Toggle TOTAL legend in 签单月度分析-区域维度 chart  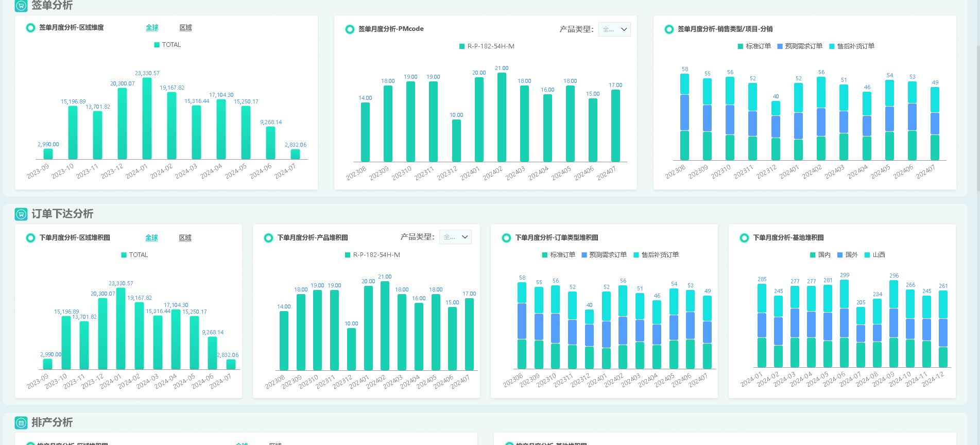(x=167, y=45)
